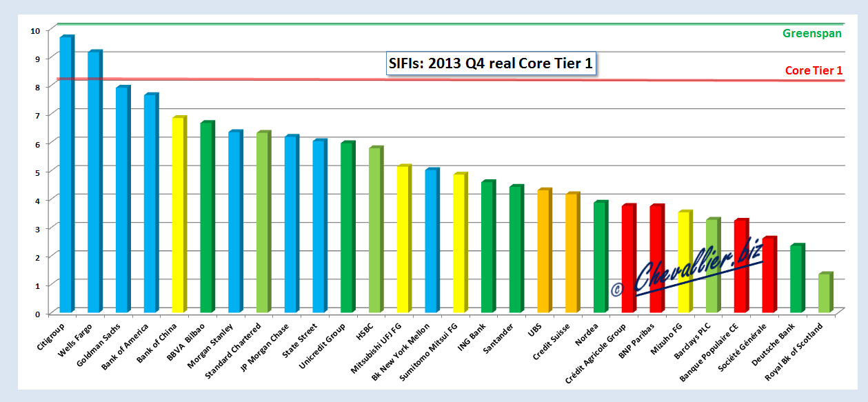Click the Citigroup bar in the chart
This screenshot has height=402, width=868.
pyautogui.click(x=67, y=174)
